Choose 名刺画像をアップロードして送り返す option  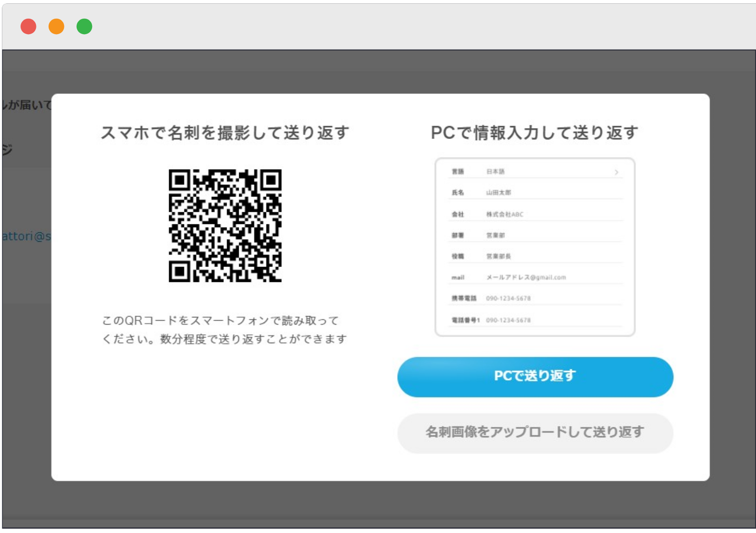point(535,433)
